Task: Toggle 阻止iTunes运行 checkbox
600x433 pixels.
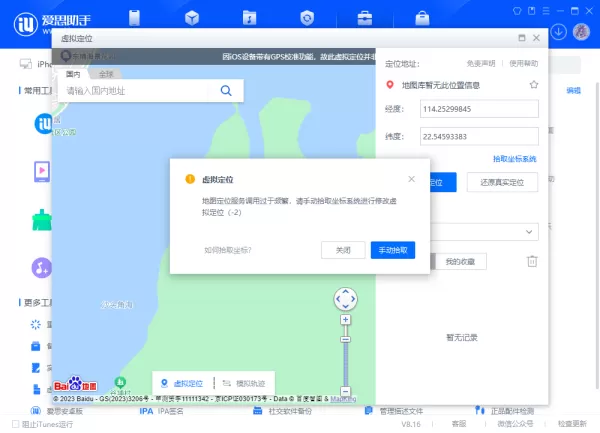Action: tap(15, 424)
